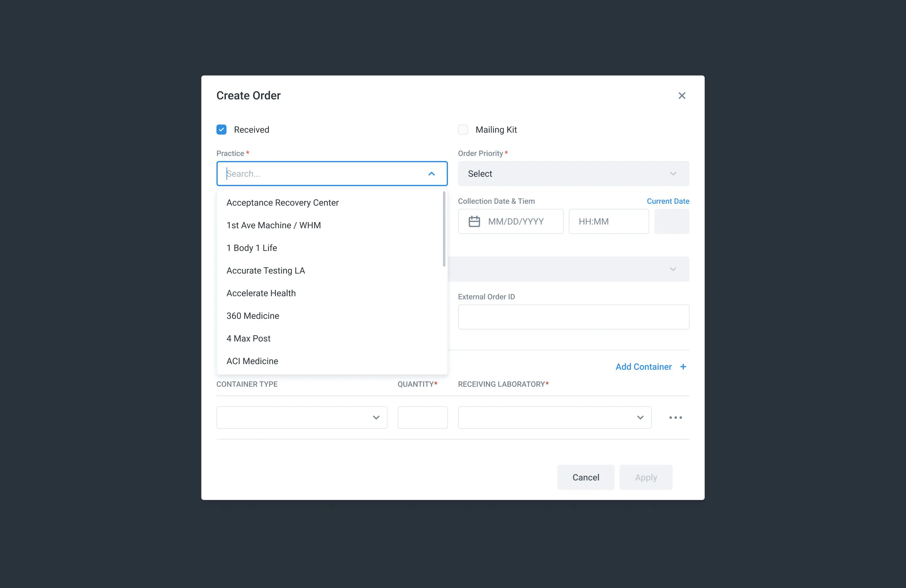906x588 pixels.
Task: Collapse the Practice dropdown with up chevron
Action: point(431,174)
